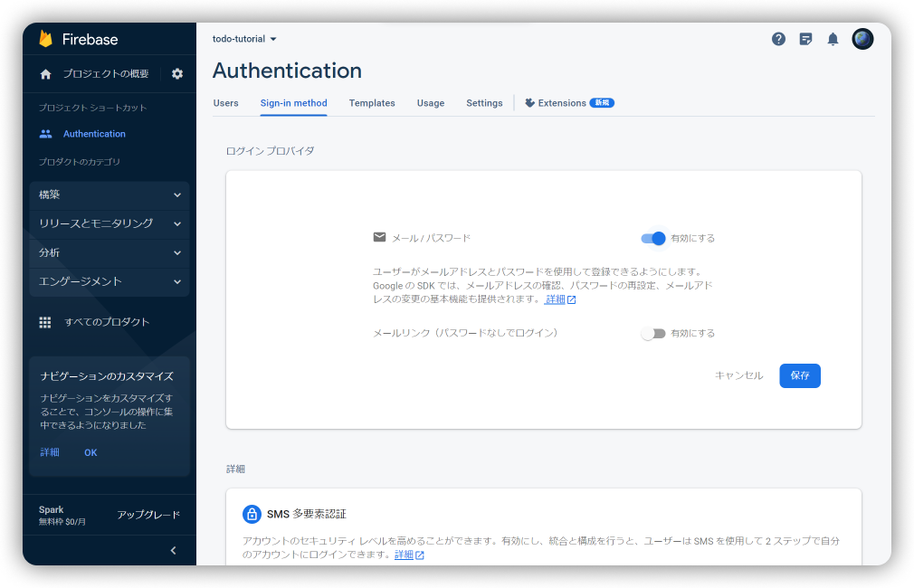The height and width of the screenshot is (588, 914).
Task: Click the SMS 多要素認証 heading
Action: [x=307, y=514]
